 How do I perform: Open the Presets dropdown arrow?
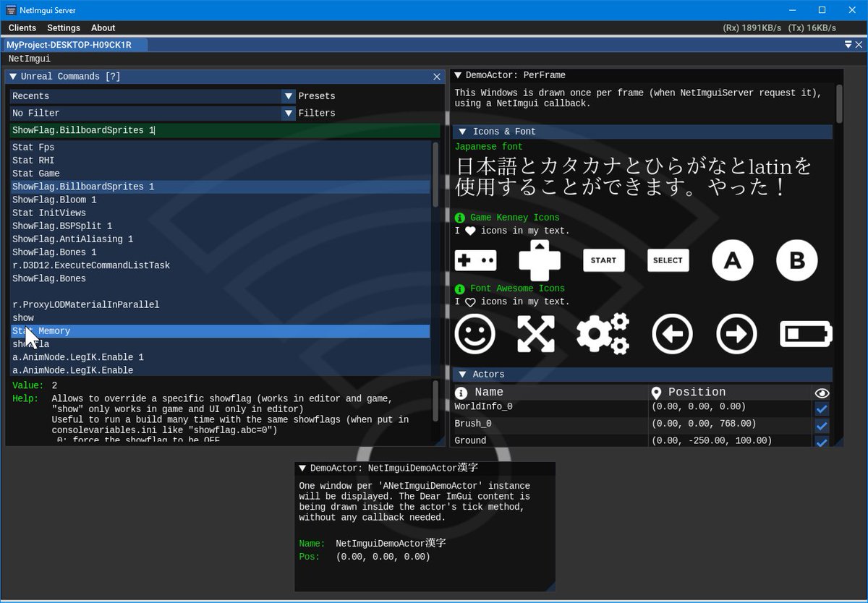point(289,96)
